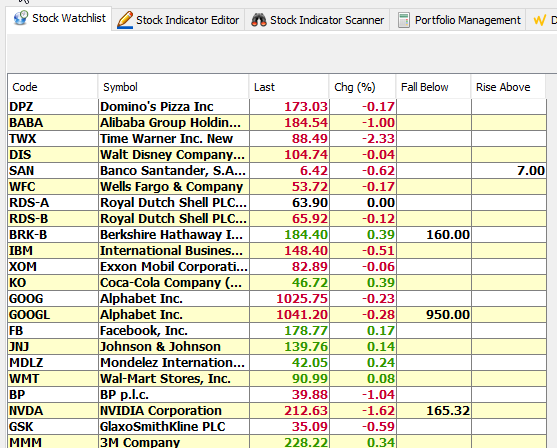Select Exxon Mobil Corporati... cell

174,266
